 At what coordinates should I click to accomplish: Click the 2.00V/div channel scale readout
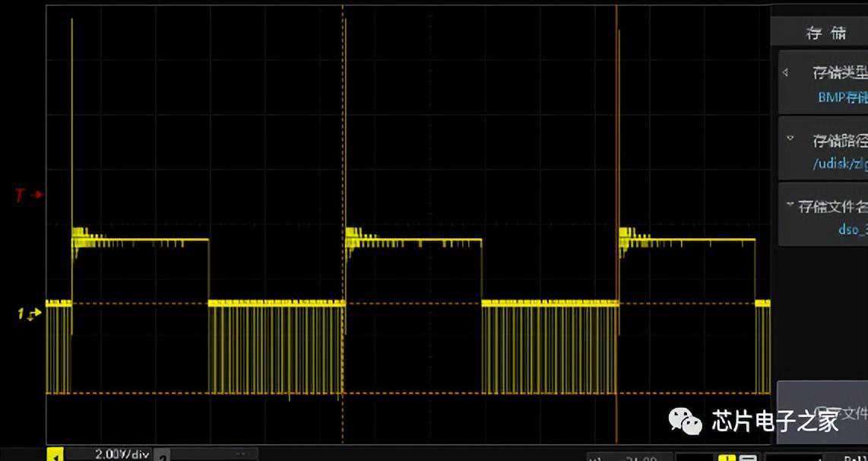(x=122, y=454)
